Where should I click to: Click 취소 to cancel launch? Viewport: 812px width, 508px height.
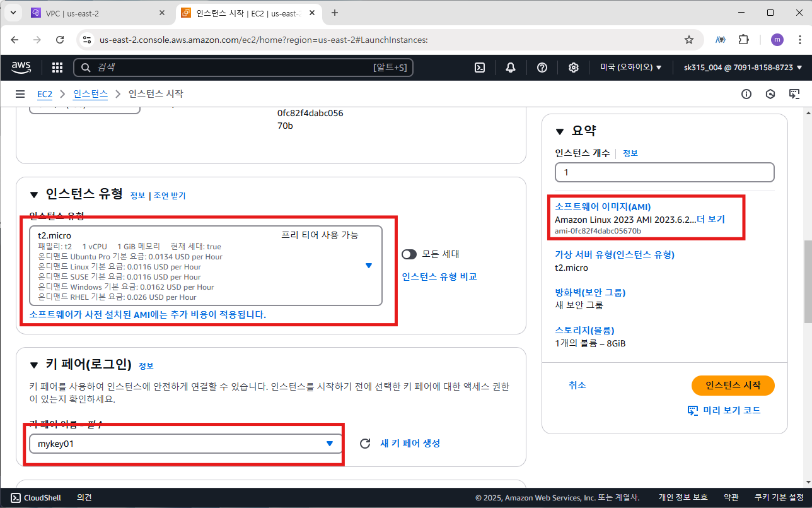pos(577,385)
